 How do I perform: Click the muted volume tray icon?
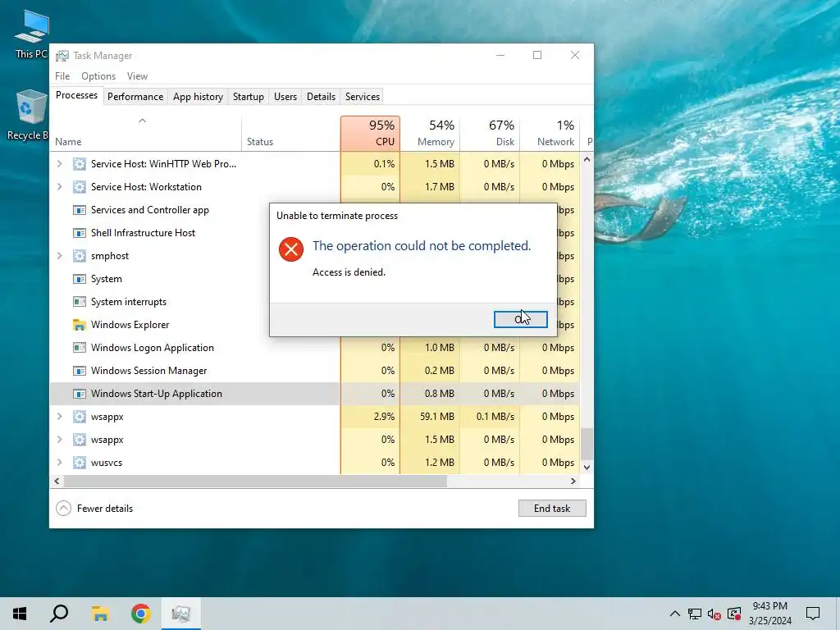coord(714,614)
